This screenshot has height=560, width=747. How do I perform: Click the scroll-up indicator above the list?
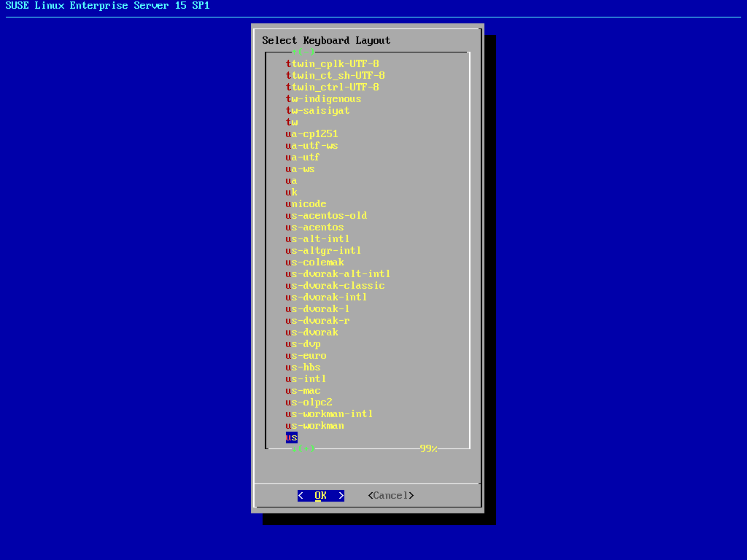click(x=303, y=52)
